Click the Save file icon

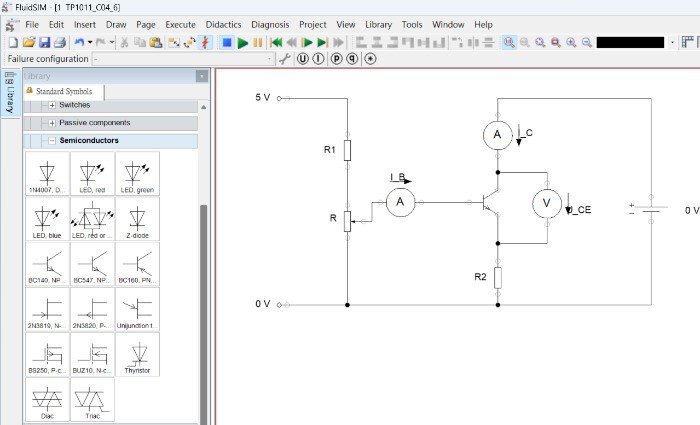click(x=45, y=43)
